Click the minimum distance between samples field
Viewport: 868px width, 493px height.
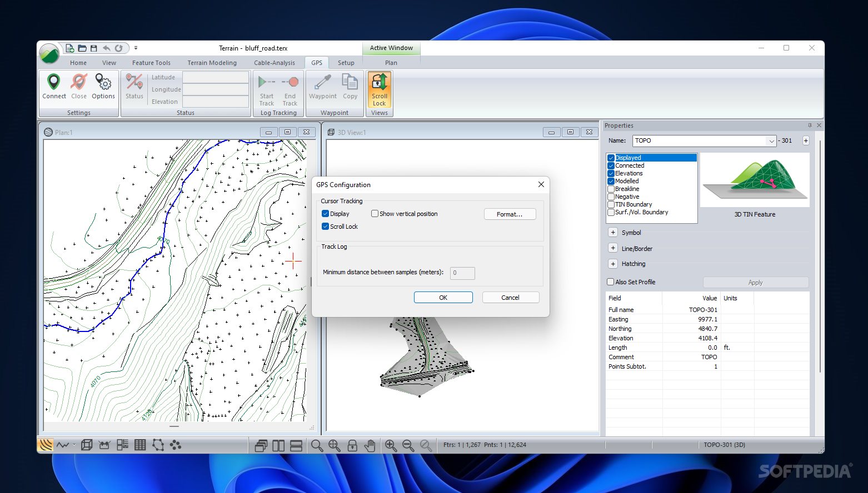[462, 273]
